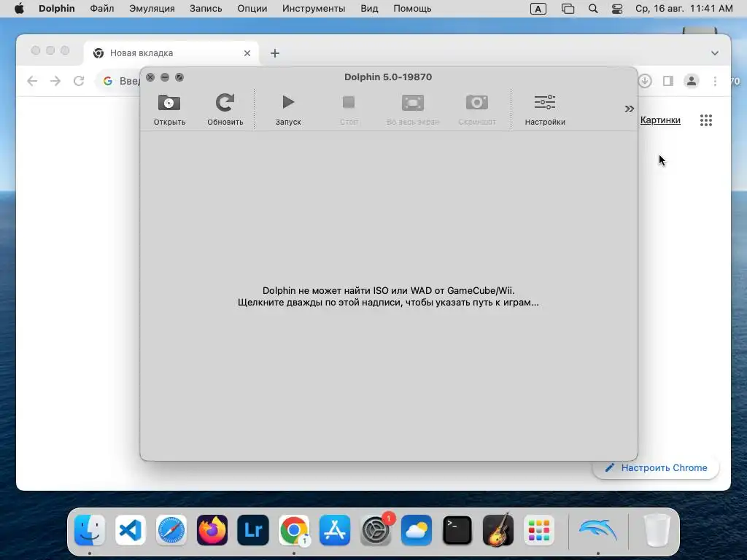Open the Эмуляция menu
This screenshot has width=747, height=560.
(x=152, y=9)
